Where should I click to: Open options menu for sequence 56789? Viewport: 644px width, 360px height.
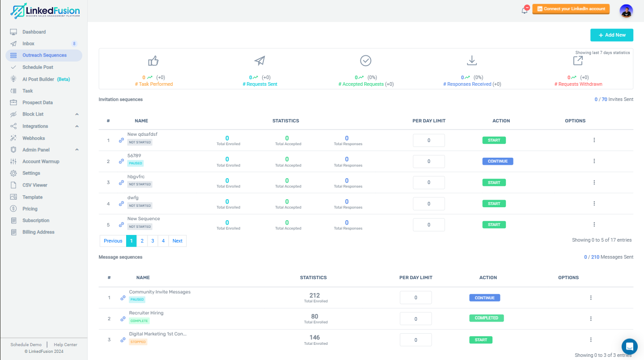pyautogui.click(x=594, y=161)
